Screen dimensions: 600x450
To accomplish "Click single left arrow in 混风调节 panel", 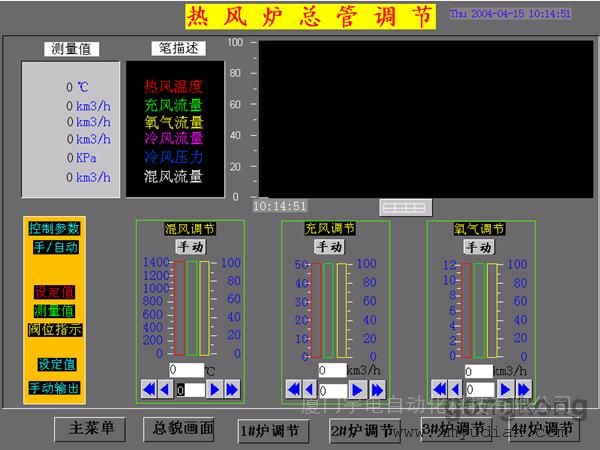I will point(164,389).
